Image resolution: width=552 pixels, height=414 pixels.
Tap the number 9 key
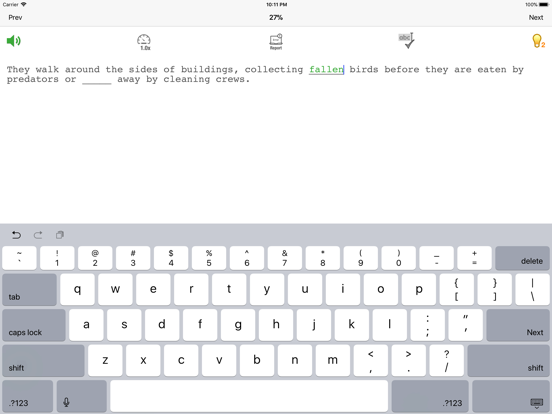point(361,258)
